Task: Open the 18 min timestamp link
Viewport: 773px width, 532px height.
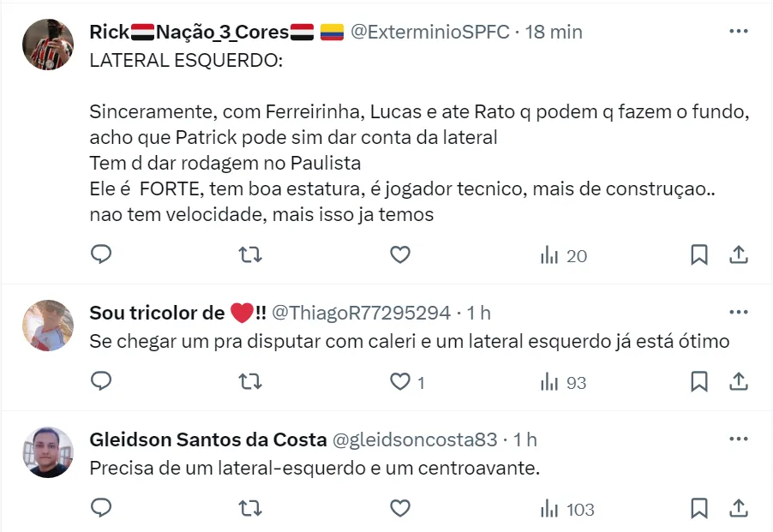Action: pos(554,32)
